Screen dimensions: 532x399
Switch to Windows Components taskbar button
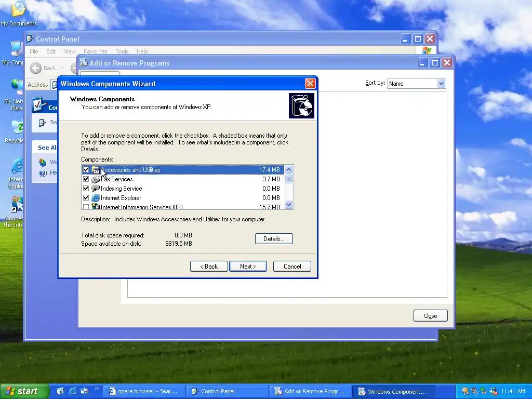pos(393,391)
